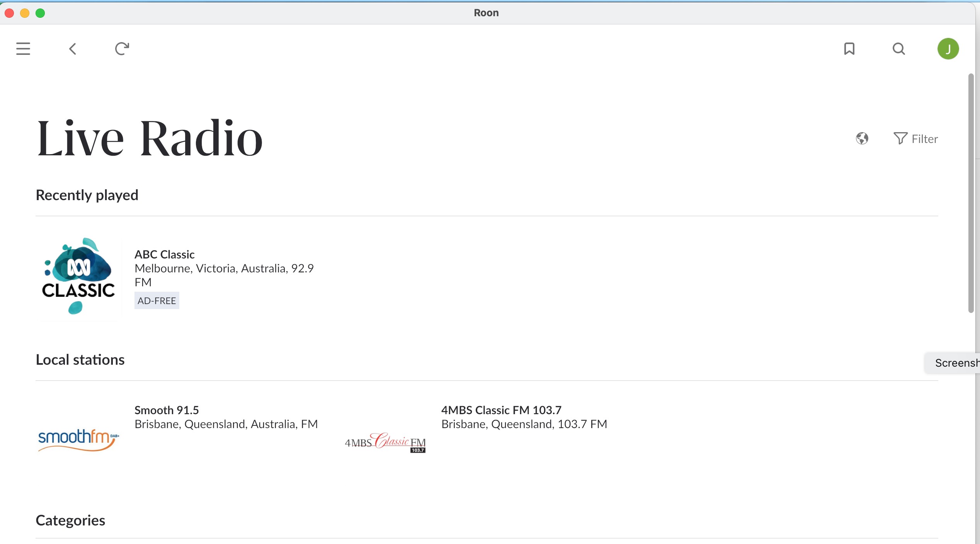Click the Categories section heading
The height and width of the screenshot is (544, 980).
click(x=70, y=520)
